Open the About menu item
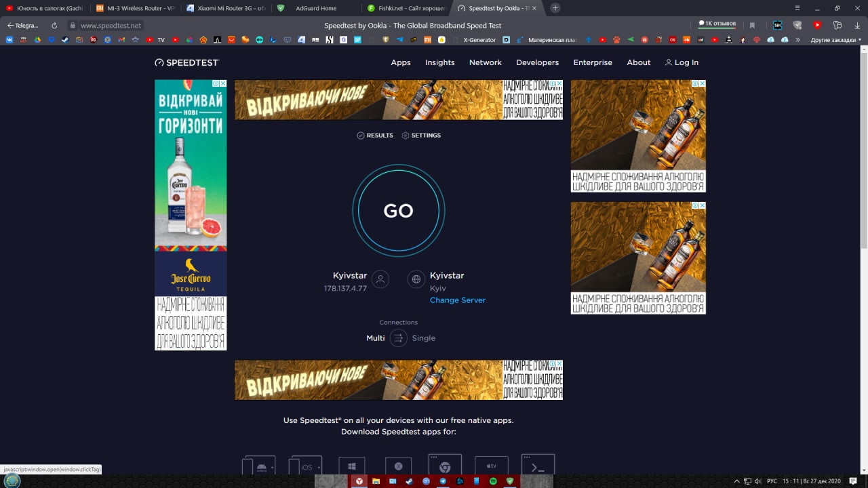The height and width of the screenshot is (488, 868). 639,62
